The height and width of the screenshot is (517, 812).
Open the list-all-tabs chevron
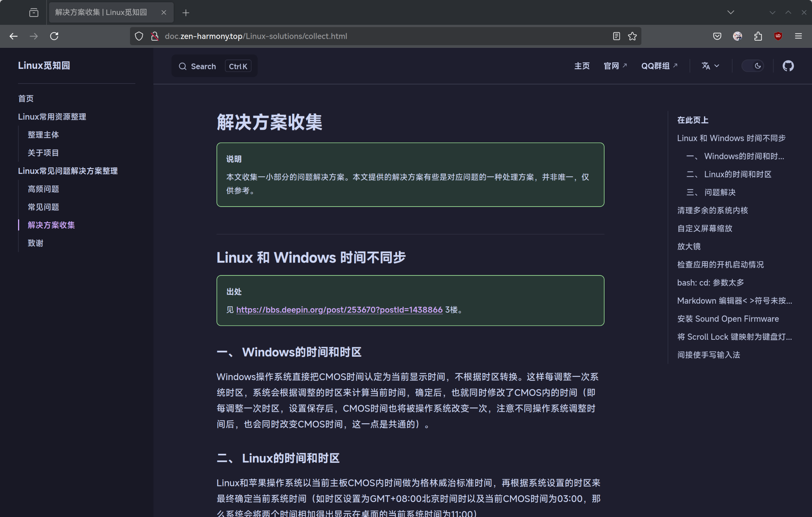(730, 12)
